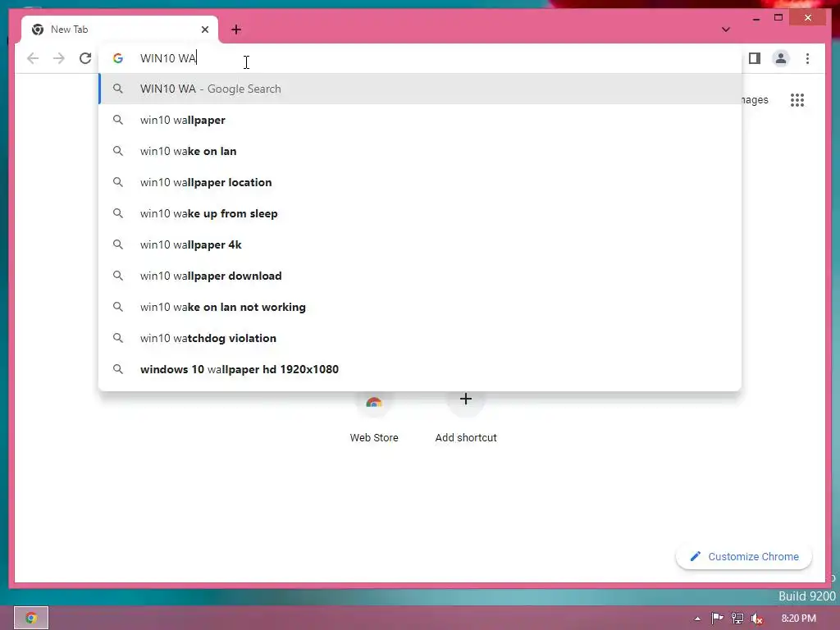This screenshot has width=840, height=630.
Task: Open the Images link
Action: coord(755,100)
